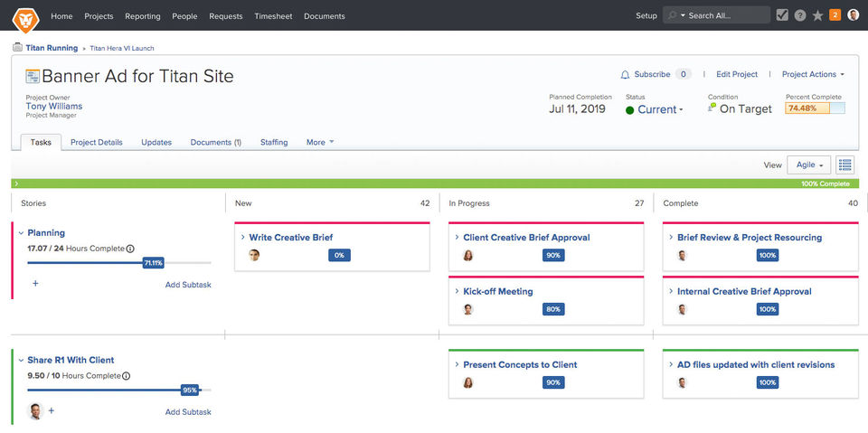Switch to the Project Details tab
Image resolution: width=868 pixels, height=433 pixels.
point(96,142)
